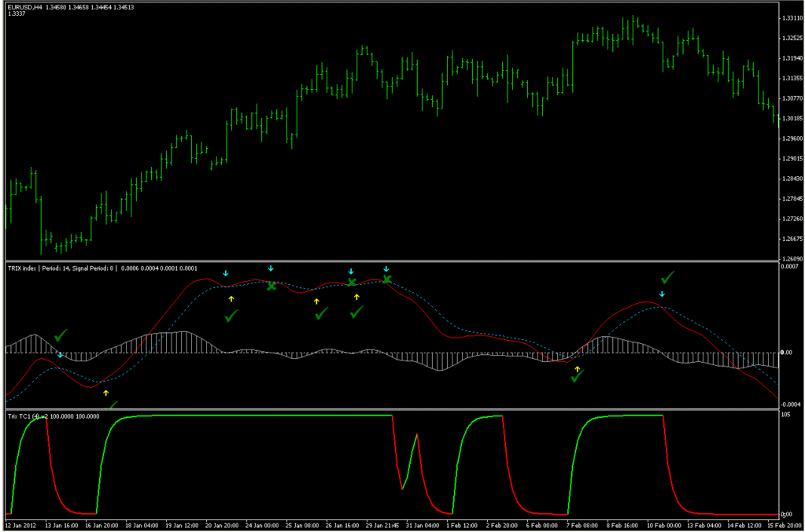Click the 1.30185 price level
The height and width of the screenshot is (532, 805).
coord(792,118)
